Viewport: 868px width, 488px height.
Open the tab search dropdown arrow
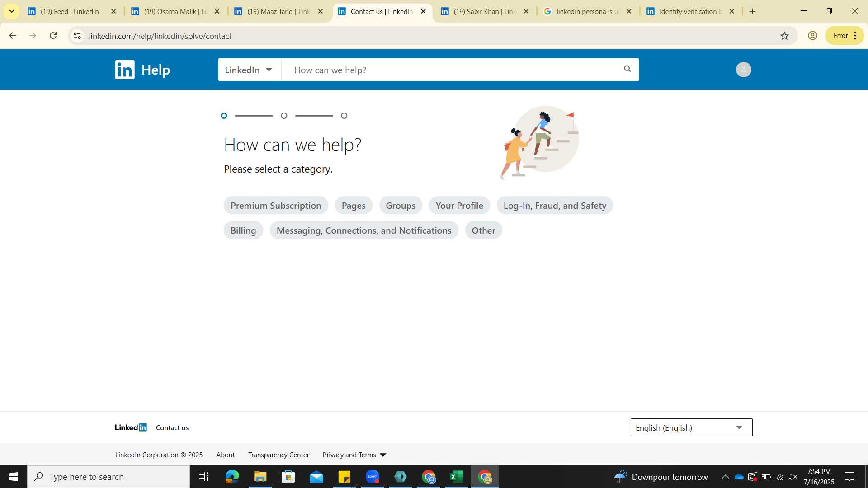(x=12, y=11)
